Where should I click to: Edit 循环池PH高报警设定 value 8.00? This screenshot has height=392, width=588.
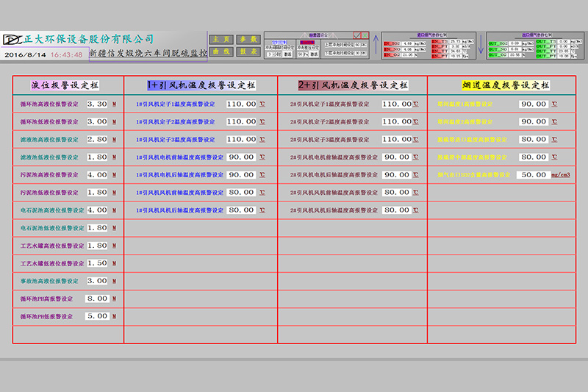tap(97, 298)
